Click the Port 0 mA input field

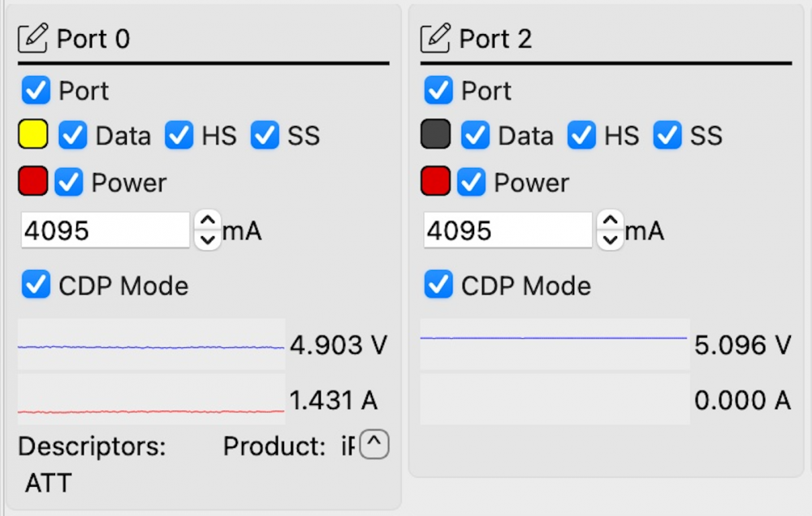[106, 231]
